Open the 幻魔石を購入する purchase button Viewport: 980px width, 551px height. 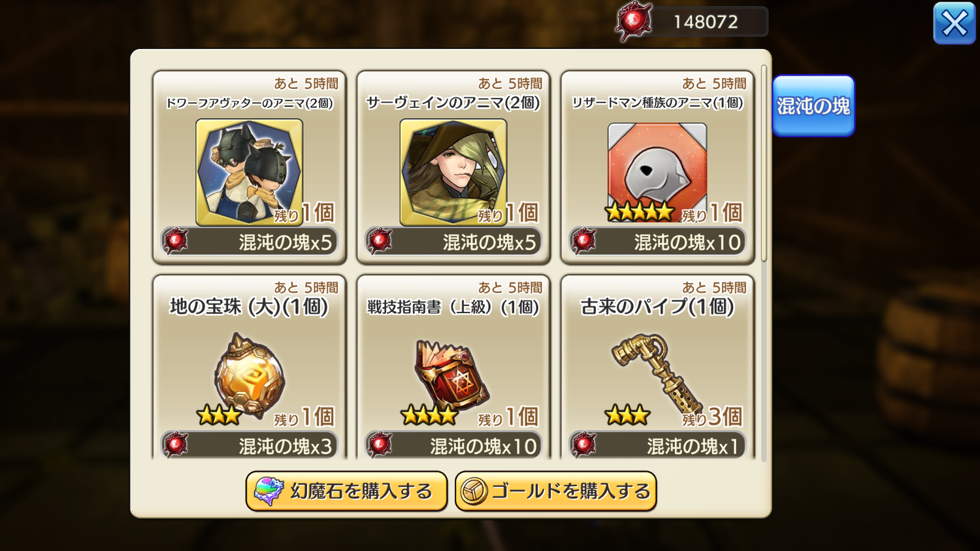click(x=346, y=491)
